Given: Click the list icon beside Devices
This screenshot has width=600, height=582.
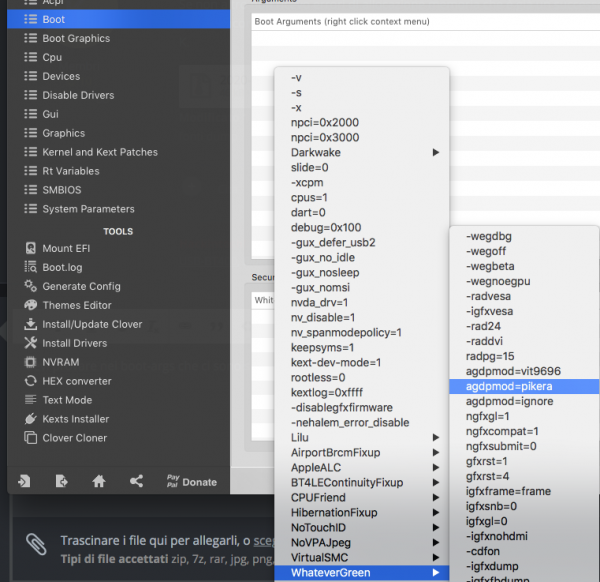Looking at the screenshot, I should click(x=31, y=76).
